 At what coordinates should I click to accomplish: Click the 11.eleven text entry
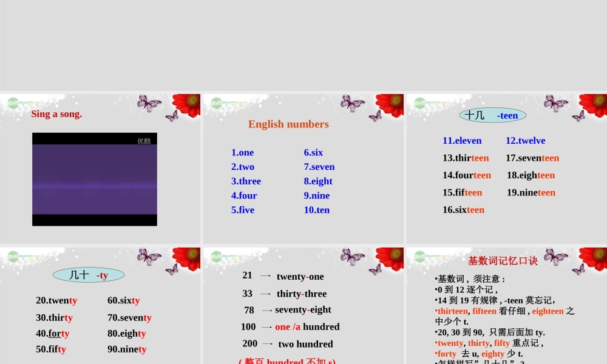[x=462, y=140]
